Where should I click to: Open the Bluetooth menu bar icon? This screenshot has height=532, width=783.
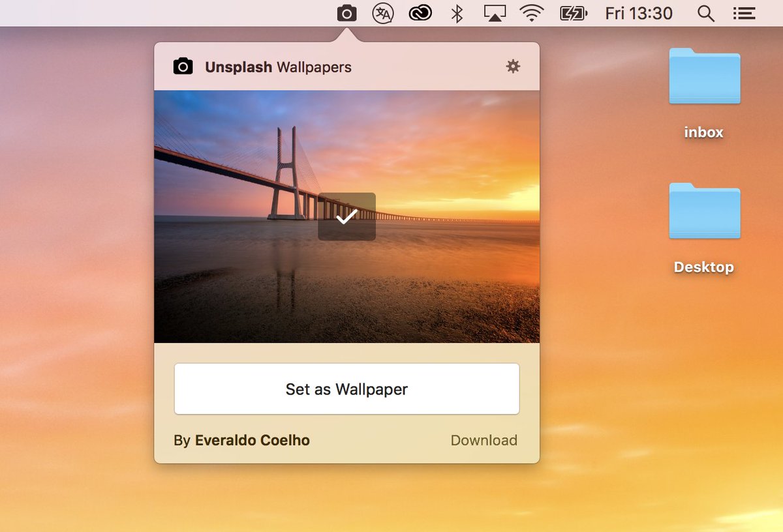(457, 13)
